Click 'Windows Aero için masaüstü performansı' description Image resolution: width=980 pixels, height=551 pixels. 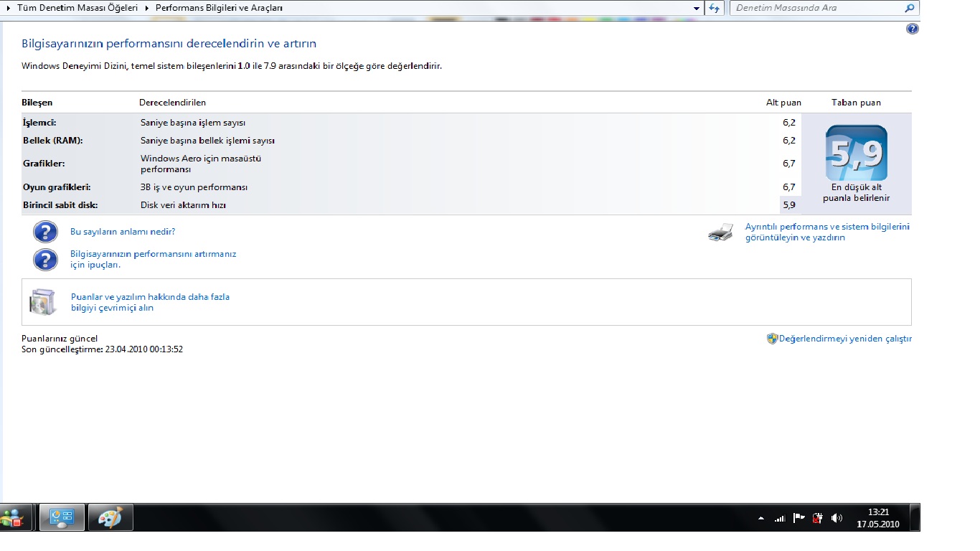(201, 164)
